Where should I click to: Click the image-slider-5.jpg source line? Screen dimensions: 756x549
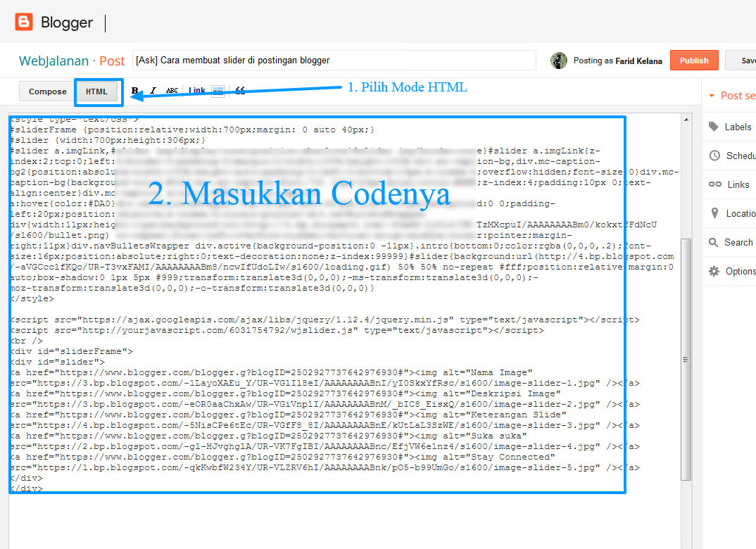[325, 467]
